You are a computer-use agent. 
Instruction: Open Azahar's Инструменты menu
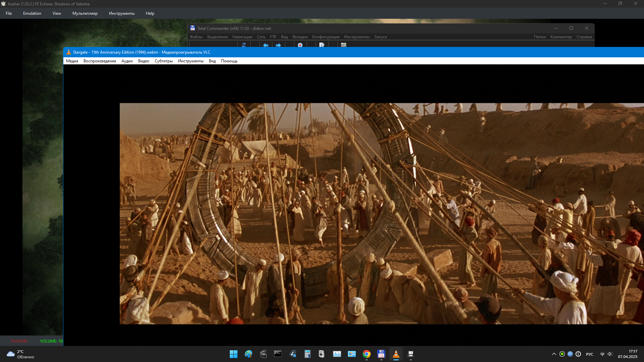point(121,13)
